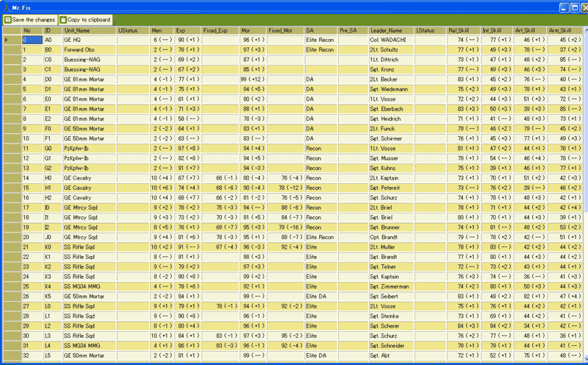This screenshot has width=588, height=365.
Task: Select the 'Forward Obs' unit name cell
Action: (x=89, y=49)
